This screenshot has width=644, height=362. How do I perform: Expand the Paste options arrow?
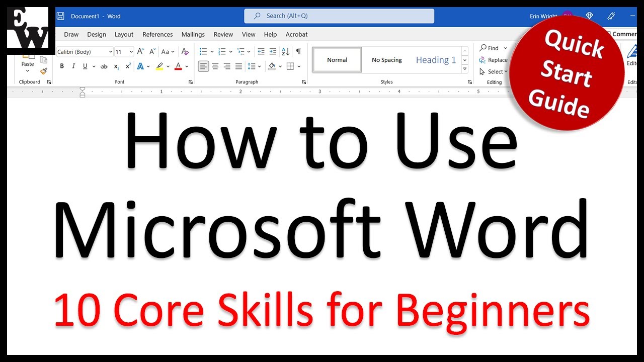click(x=28, y=71)
